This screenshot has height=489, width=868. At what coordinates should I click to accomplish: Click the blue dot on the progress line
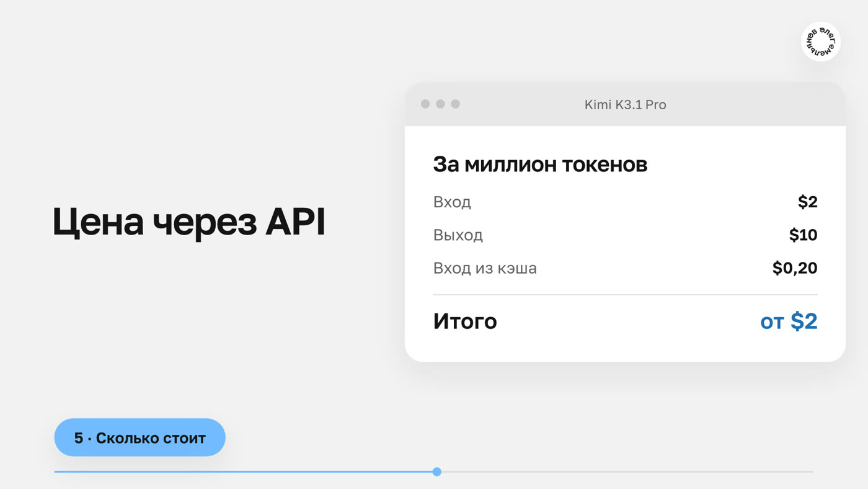[x=437, y=472]
